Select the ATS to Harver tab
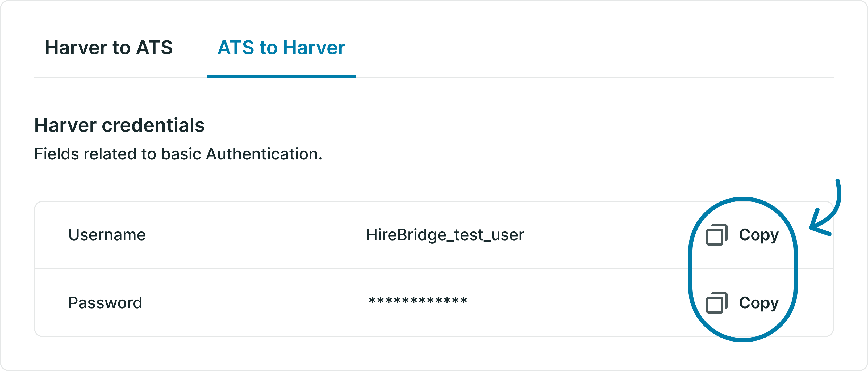This screenshot has width=868, height=371. click(281, 48)
